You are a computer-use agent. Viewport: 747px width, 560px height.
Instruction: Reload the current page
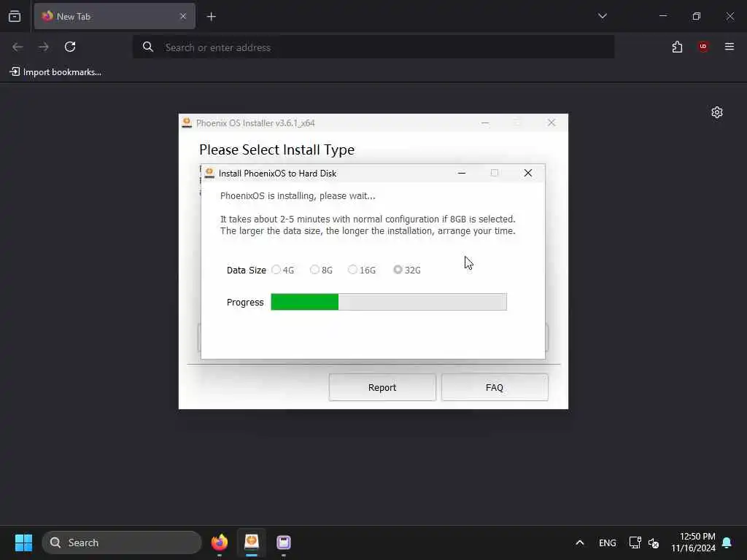tap(70, 47)
